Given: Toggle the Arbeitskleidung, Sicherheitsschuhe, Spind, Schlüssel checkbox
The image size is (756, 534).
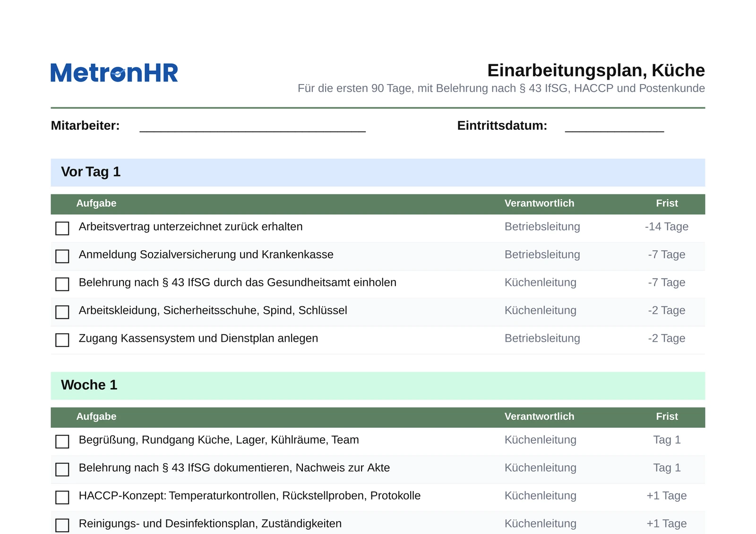Looking at the screenshot, I should (x=62, y=312).
